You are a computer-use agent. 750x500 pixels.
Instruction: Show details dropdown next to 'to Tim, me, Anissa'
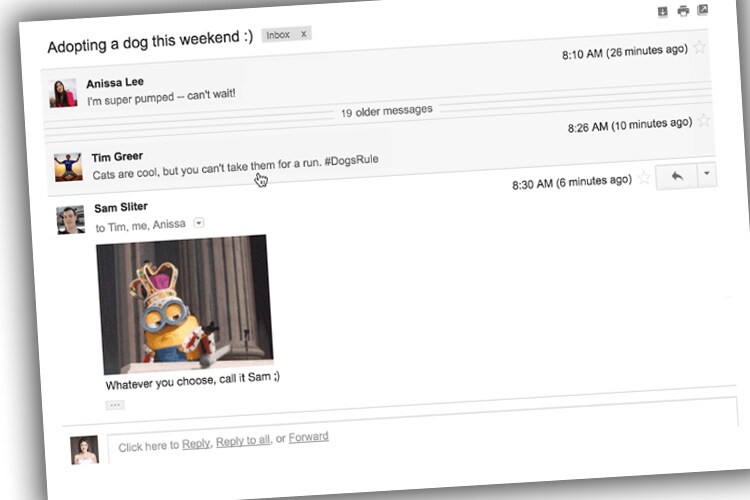[x=198, y=223]
